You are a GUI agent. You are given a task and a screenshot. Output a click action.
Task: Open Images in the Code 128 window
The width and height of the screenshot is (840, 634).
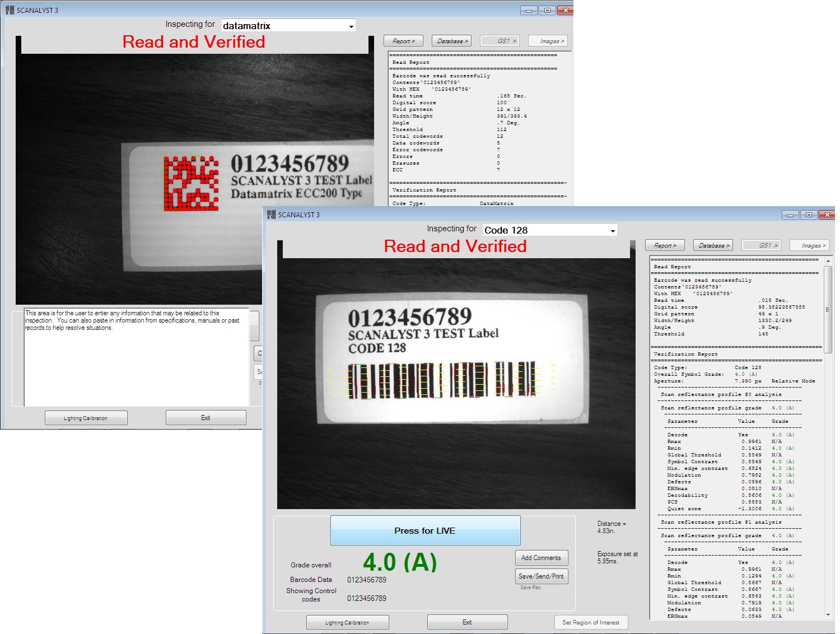[810, 245]
